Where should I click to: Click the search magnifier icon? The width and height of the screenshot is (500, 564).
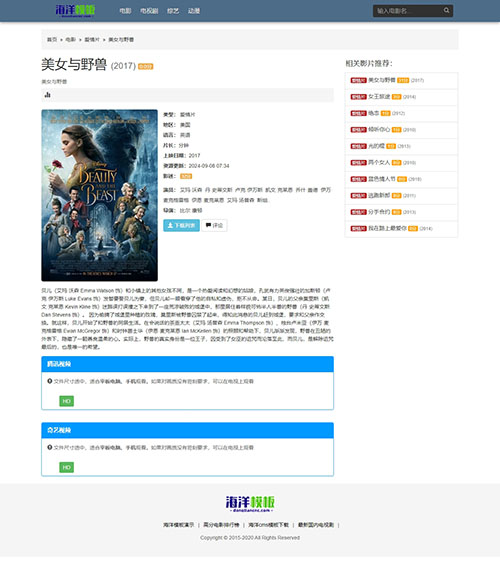[x=446, y=10]
